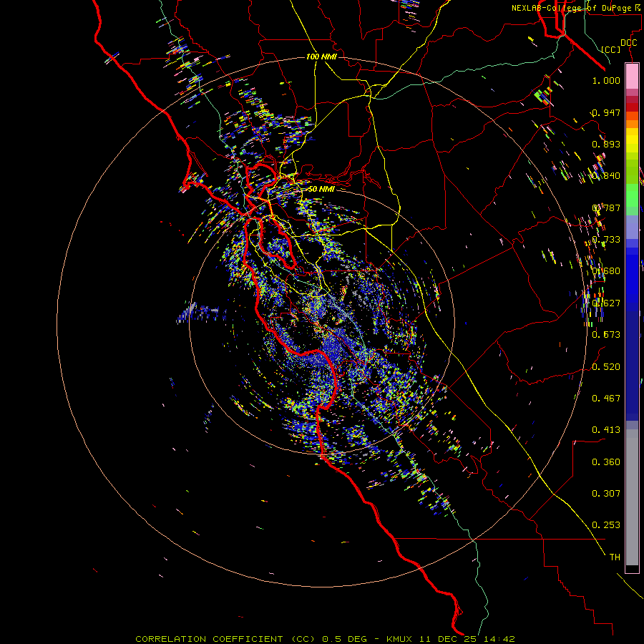Click the 0.627 legend value
The image size is (644, 644).
click(x=606, y=303)
